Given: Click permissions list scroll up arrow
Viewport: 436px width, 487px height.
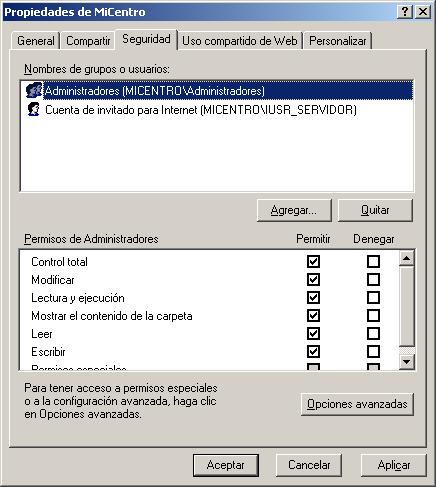Looking at the screenshot, I should [407, 258].
